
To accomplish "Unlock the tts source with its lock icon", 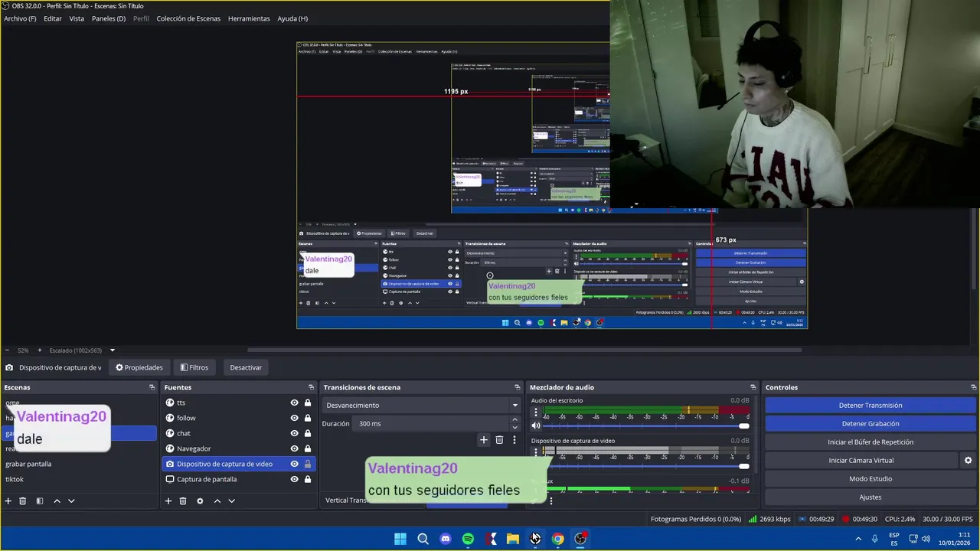I will tap(308, 403).
